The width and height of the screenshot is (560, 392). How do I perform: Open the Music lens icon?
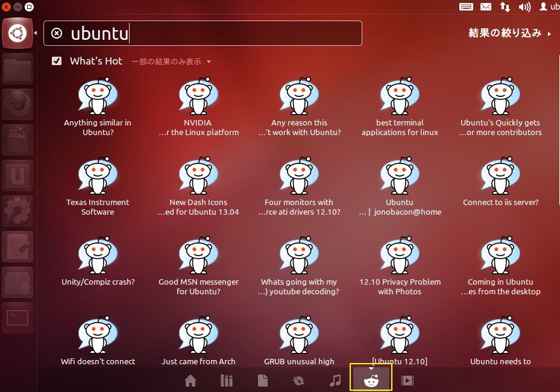[335, 381]
